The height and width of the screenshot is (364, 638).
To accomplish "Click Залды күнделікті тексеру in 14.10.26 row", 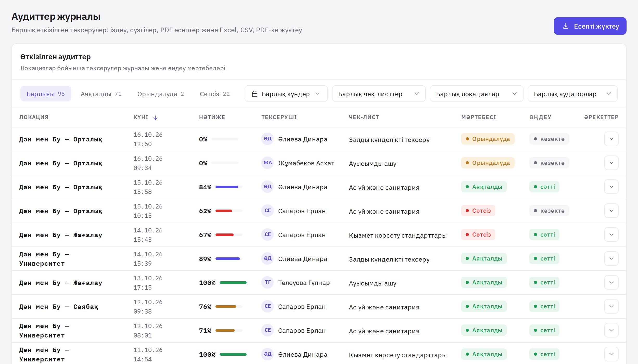I will point(389,259).
